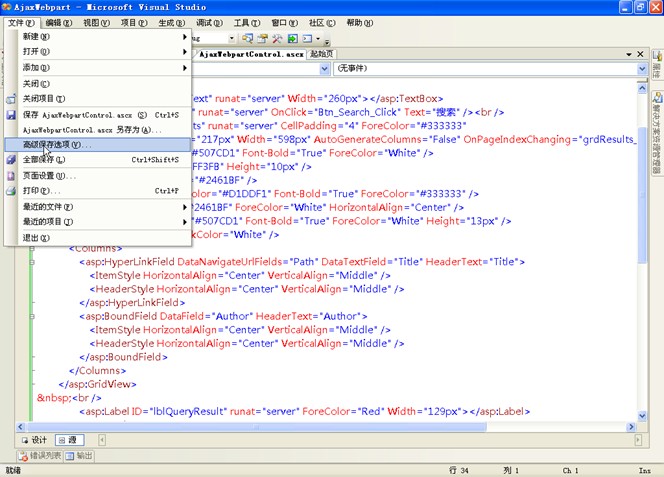Click the Save All icon in the File menu
The image size is (664, 477).
11,160
